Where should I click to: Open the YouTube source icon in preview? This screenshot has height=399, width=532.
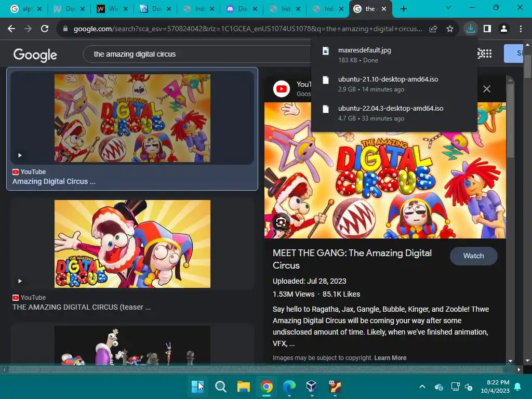[x=282, y=89]
